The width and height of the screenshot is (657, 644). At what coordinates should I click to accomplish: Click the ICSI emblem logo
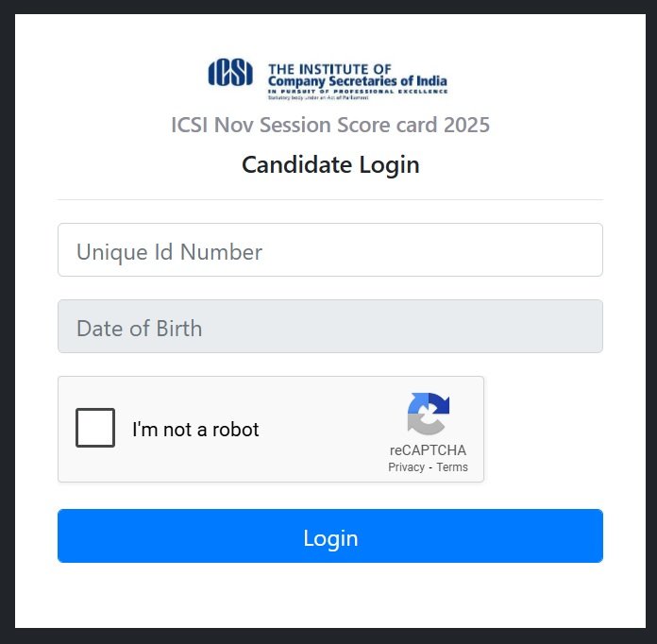pyautogui.click(x=230, y=73)
